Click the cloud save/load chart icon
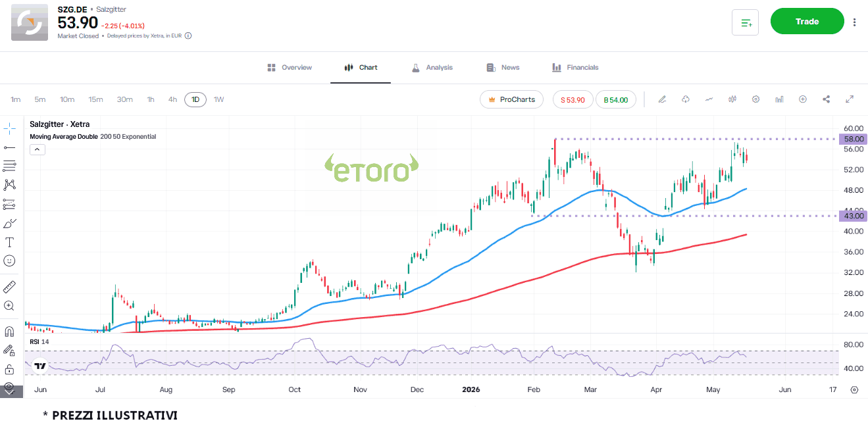 (686, 99)
